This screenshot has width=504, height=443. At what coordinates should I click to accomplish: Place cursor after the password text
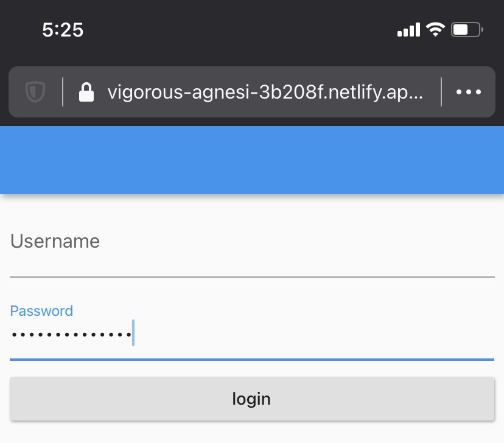point(133,333)
